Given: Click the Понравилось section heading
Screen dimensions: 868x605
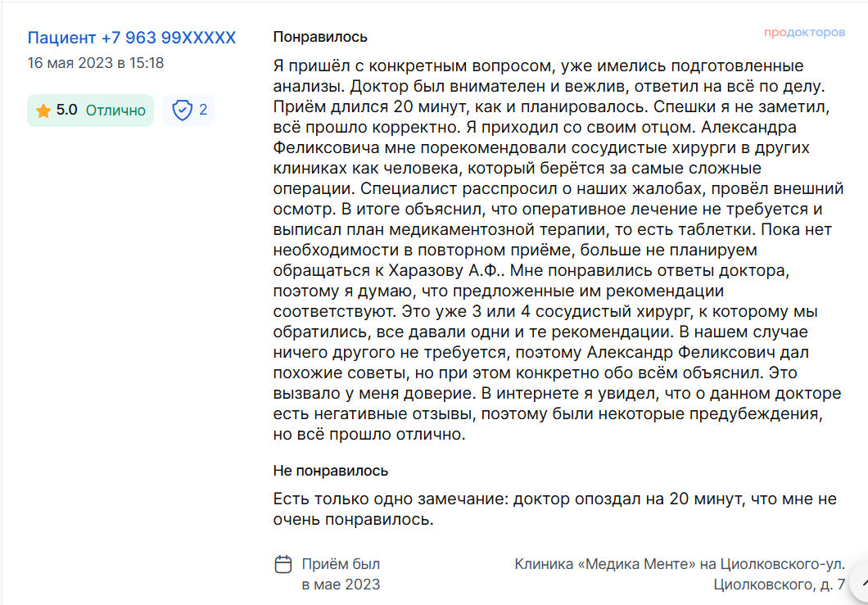Looking at the screenshot, I should click(x=320, y=37).
